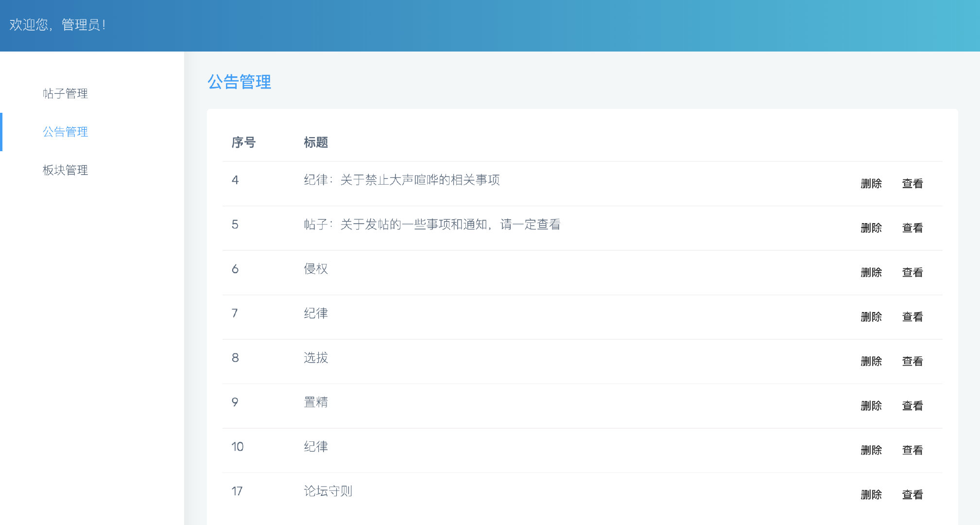Click the 序号 column header
The image size is (980, 525).
tap(243, 142)
